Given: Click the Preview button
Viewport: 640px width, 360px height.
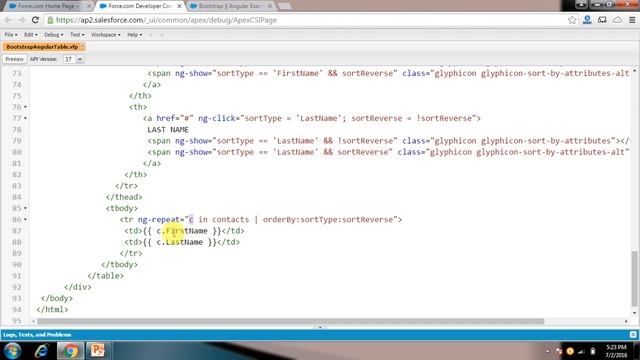Looking at the screenshot, I should (x=14, y=59).
